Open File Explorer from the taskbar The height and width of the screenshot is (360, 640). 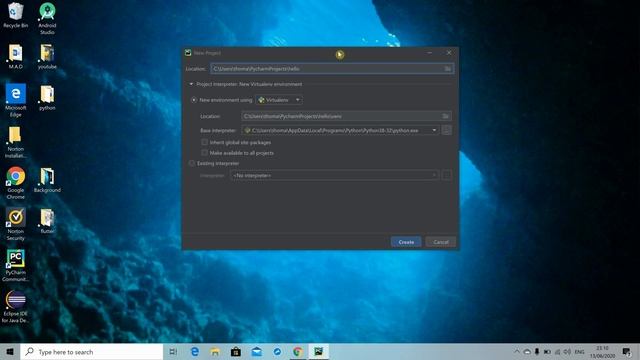215,351
